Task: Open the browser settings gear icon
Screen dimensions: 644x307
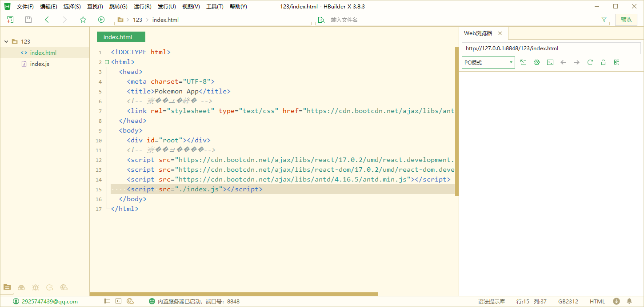Action: tap(536, 62)
